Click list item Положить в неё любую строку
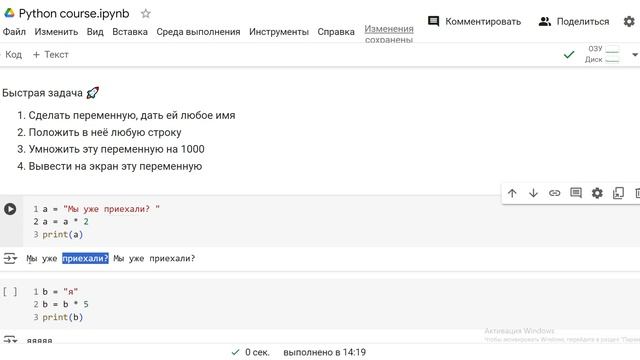Screen dimensions: 640x360 pyautogui.click(x=105, y=133)
